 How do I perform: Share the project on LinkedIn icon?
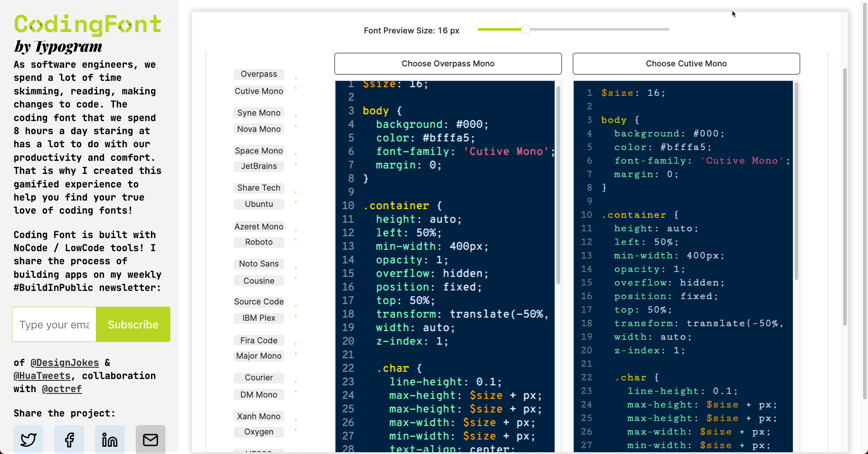click(110, 439)
